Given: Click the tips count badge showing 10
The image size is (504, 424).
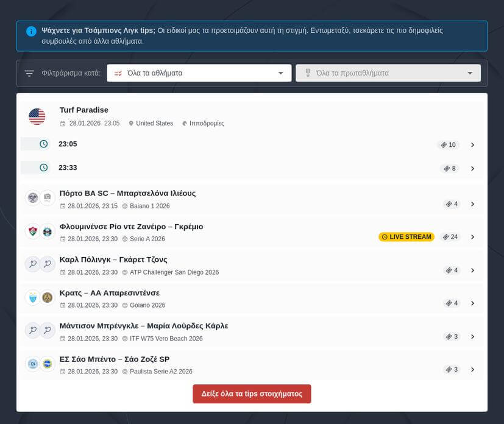Looking at the screenshot, I should click(x=448, y=145).
